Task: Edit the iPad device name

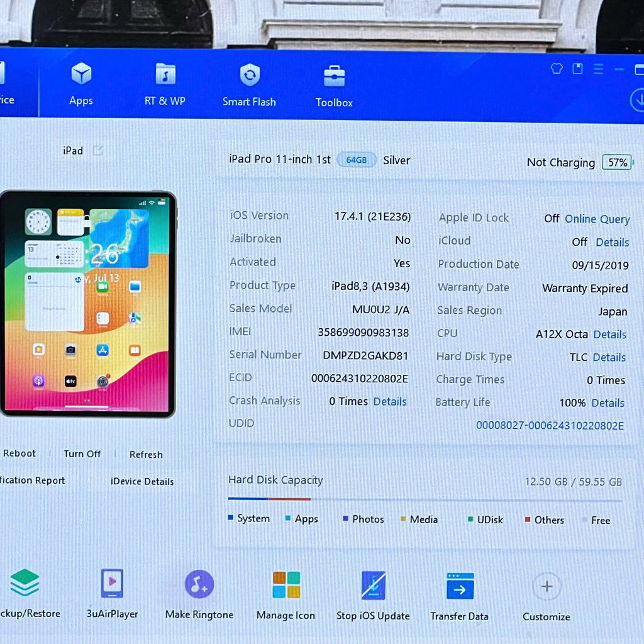Action: click(x=97, y=150)
